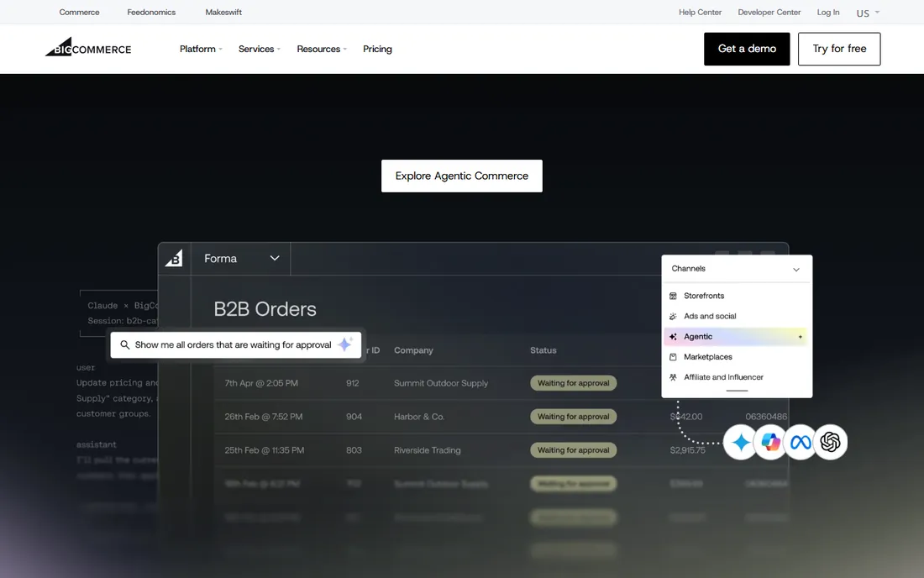Click the sparkle icon in search box
This screenshot has height=578, width=924.
pos(345,344)
